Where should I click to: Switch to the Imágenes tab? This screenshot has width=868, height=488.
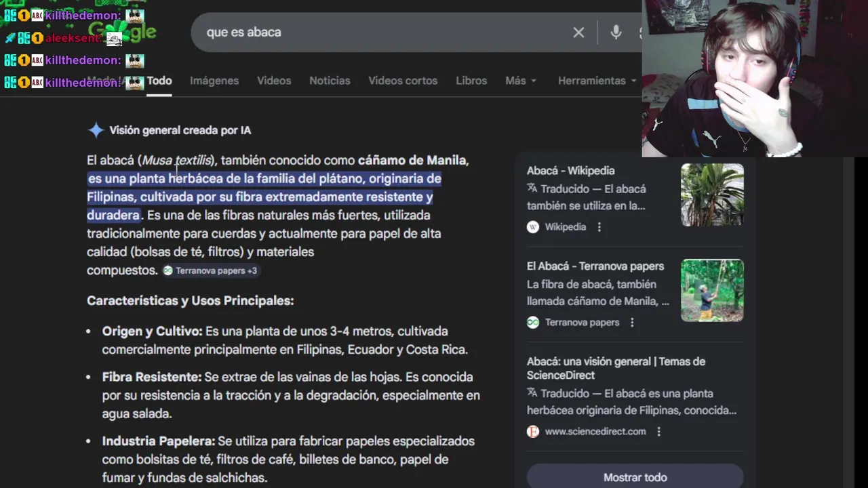pos(214,81)
